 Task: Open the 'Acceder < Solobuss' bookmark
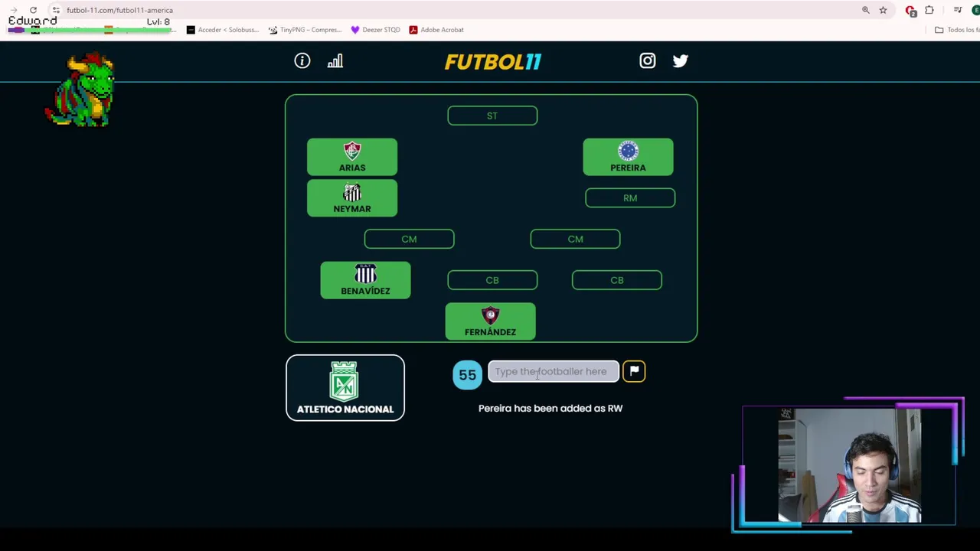click(x=224, y=30)
